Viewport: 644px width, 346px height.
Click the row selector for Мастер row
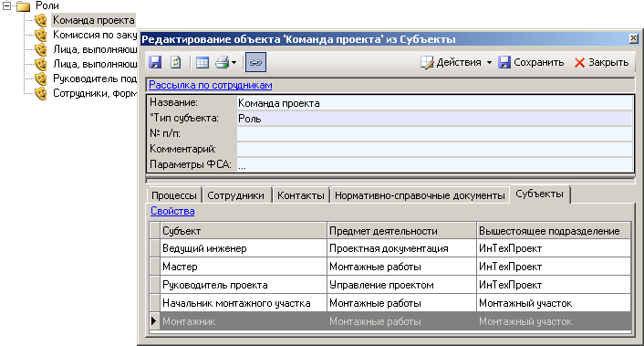tap(154, 267)
